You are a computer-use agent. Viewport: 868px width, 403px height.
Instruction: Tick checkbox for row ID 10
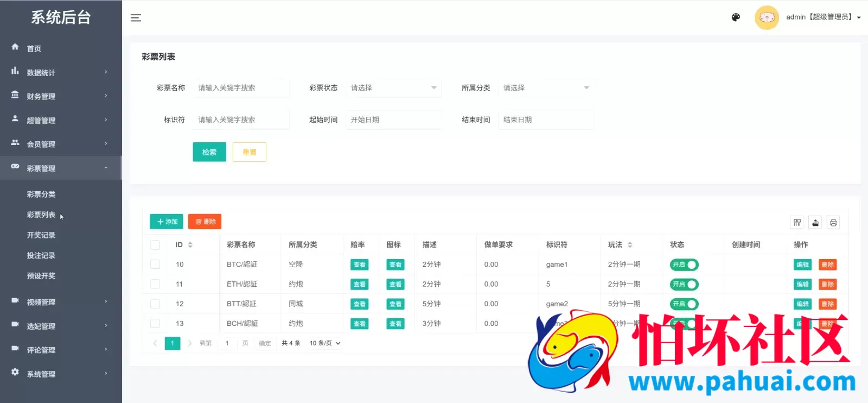pyautogui.click(x=155, y=265)
